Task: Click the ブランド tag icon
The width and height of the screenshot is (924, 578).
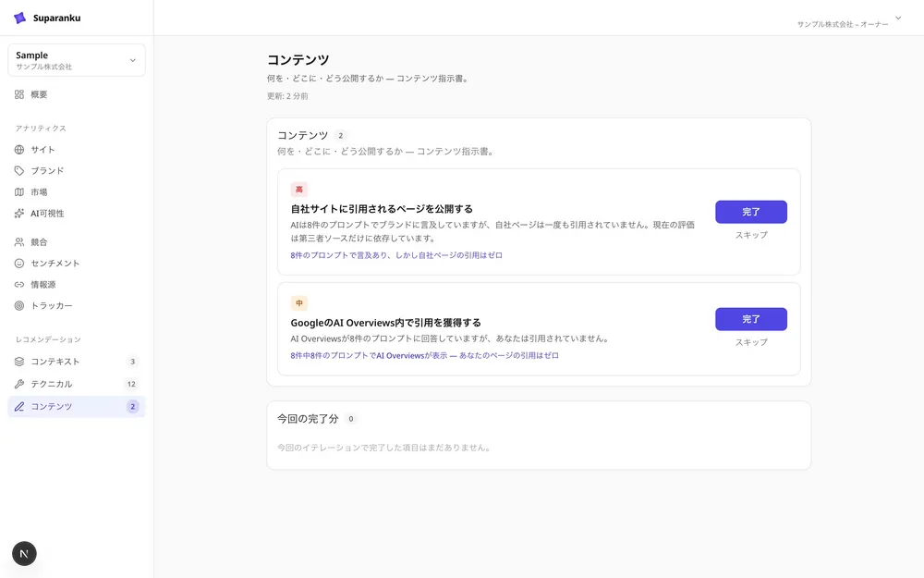Action: 19,171
